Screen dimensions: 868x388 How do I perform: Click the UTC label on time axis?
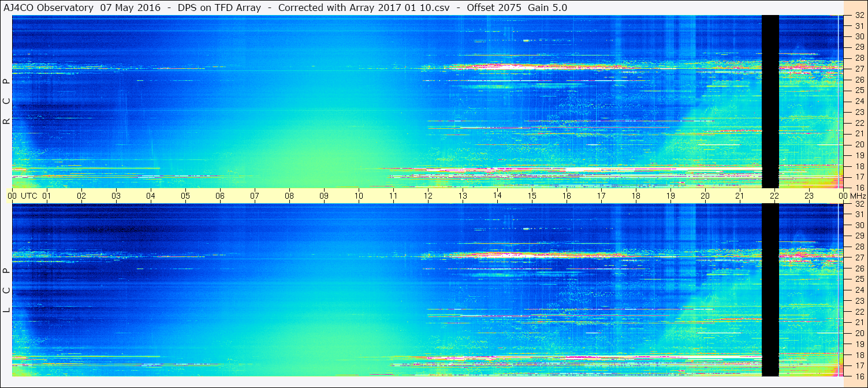29,196
